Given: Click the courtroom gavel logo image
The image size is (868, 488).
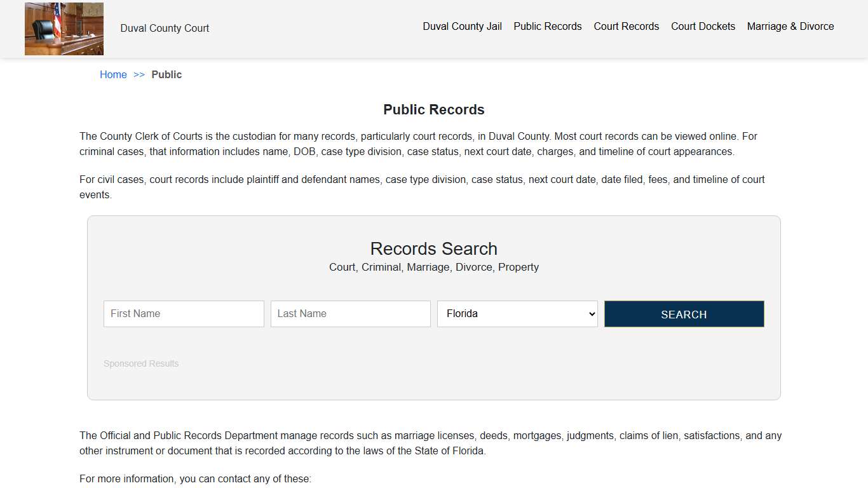Looking at the screenshot, I should coord(64,29).
